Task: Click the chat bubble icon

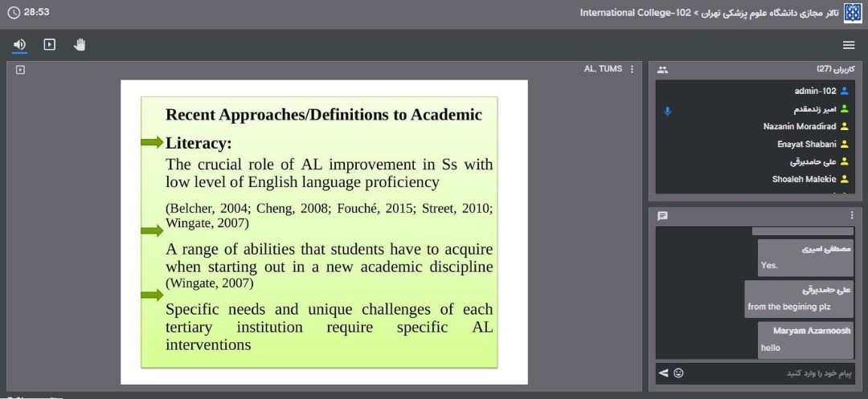Action: tap(662, 215)
